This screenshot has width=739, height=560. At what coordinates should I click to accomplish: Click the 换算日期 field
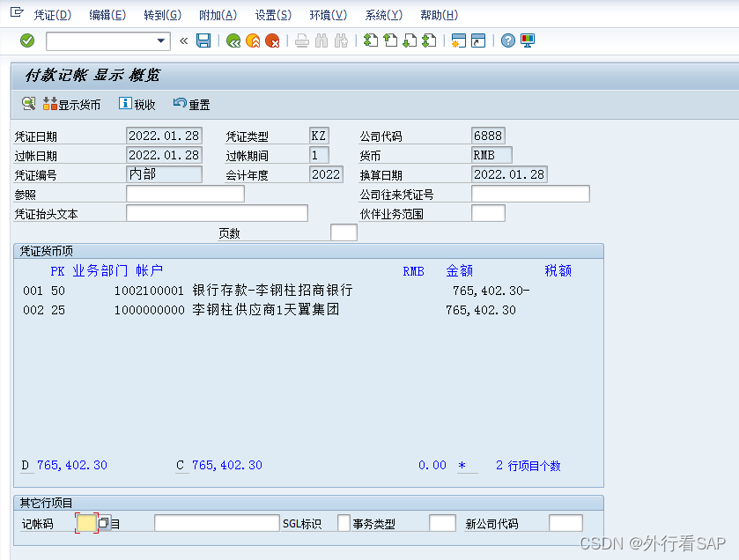point(509,174)
